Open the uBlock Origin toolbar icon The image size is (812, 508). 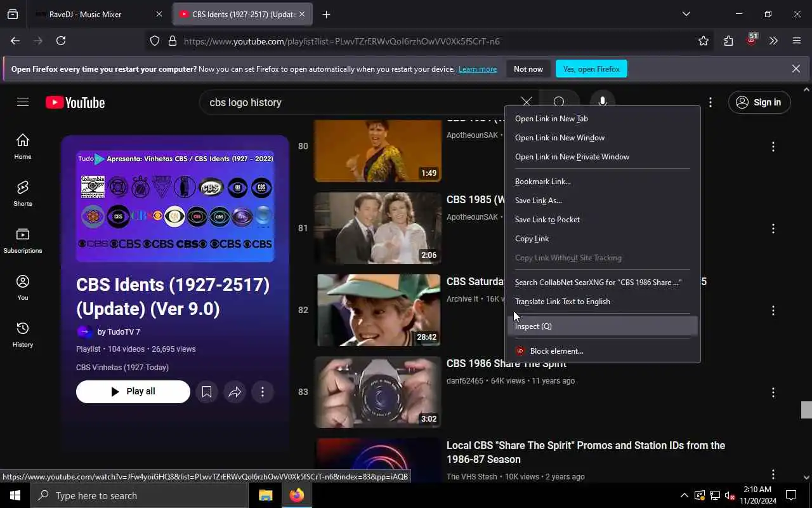click(x=752, y=40)
